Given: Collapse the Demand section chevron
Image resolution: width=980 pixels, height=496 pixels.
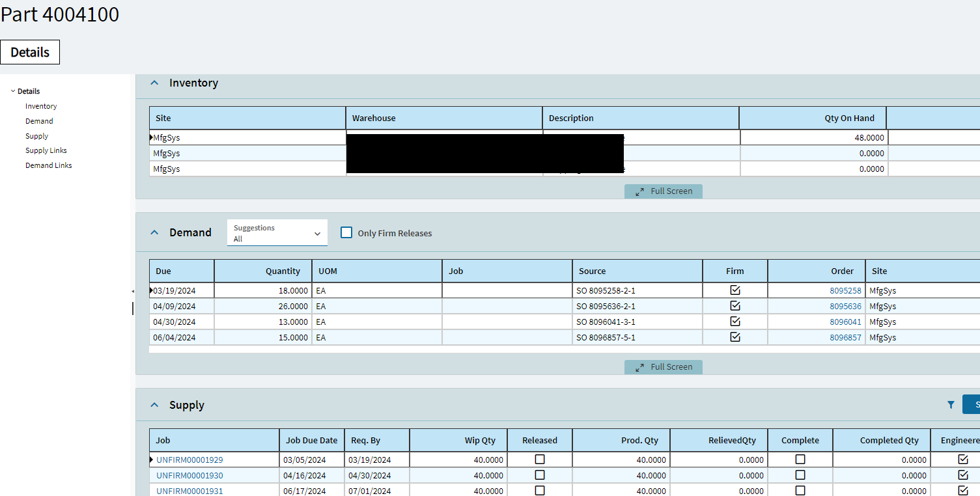Looking at the screenshot, I should (x=154, y=232).
